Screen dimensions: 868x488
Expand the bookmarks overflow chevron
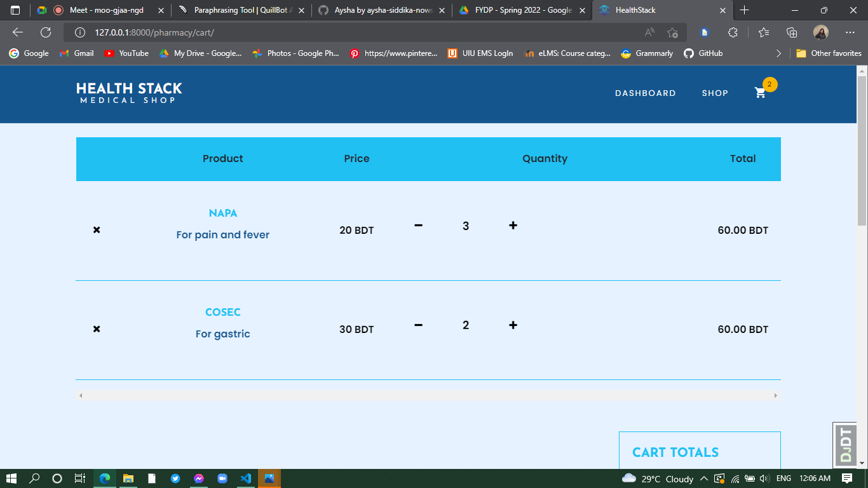coord(778,53)
